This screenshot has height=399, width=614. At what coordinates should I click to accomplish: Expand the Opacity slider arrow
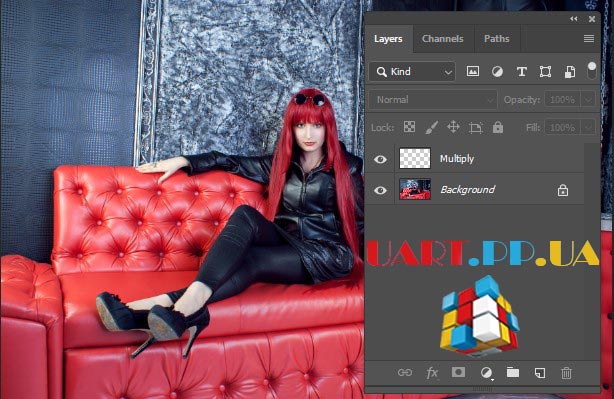click(x=589, y=99)
